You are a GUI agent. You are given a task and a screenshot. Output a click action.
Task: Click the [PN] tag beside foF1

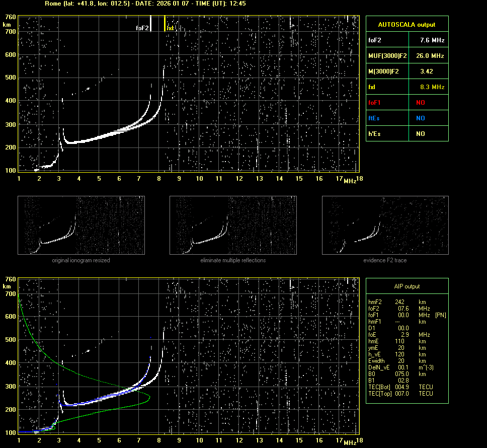(x=440, y=315)
